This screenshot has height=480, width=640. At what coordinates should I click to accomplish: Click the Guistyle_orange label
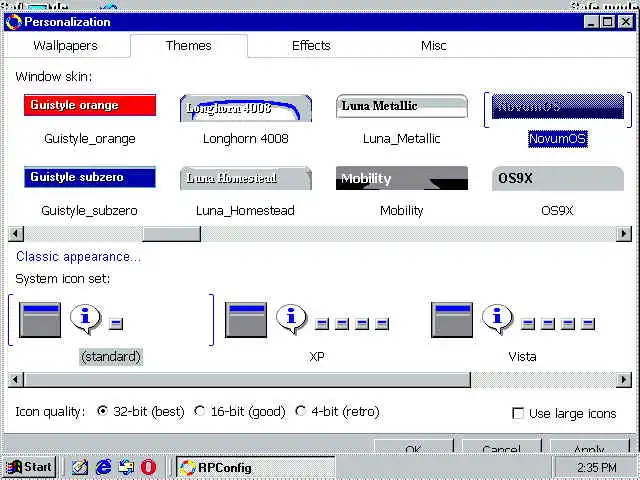click(x=90, y=139)
